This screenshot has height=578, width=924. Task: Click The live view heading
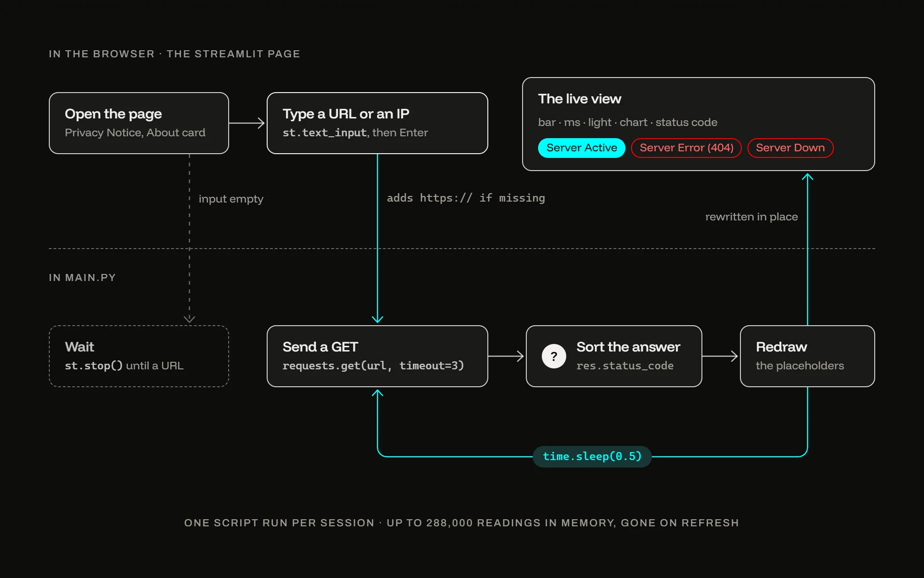pyautogui.click(x=579, y=99)
